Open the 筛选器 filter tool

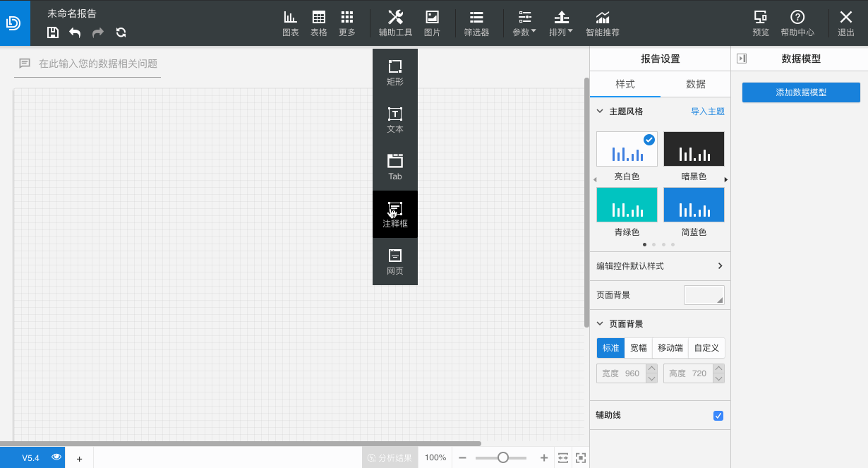476,23
